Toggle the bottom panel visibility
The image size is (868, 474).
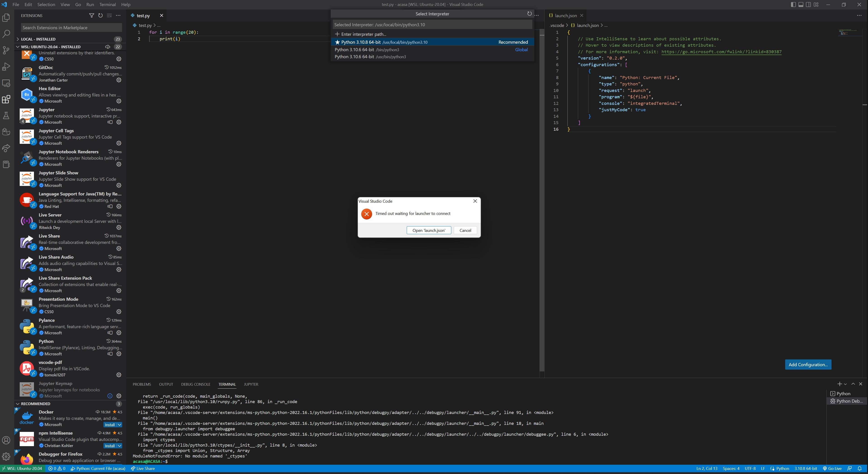coord(801,4)
